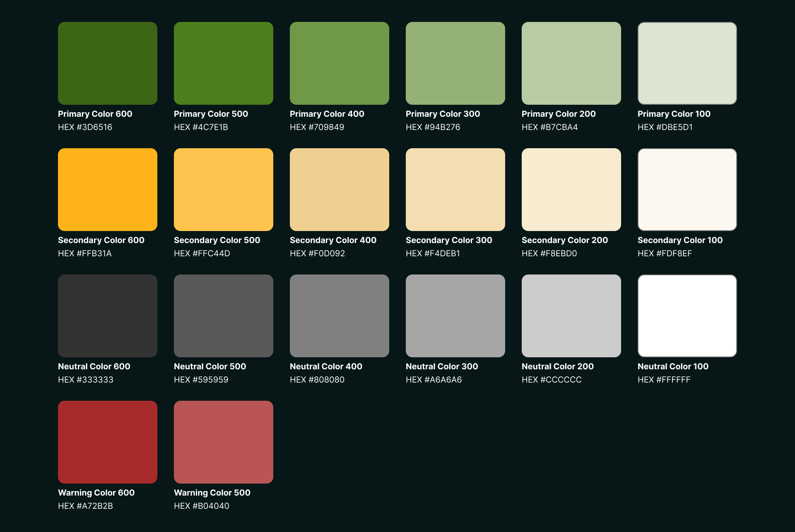Choose the Primary Color 100 swatch
The image size is (795, 532).
pos(687,63)
